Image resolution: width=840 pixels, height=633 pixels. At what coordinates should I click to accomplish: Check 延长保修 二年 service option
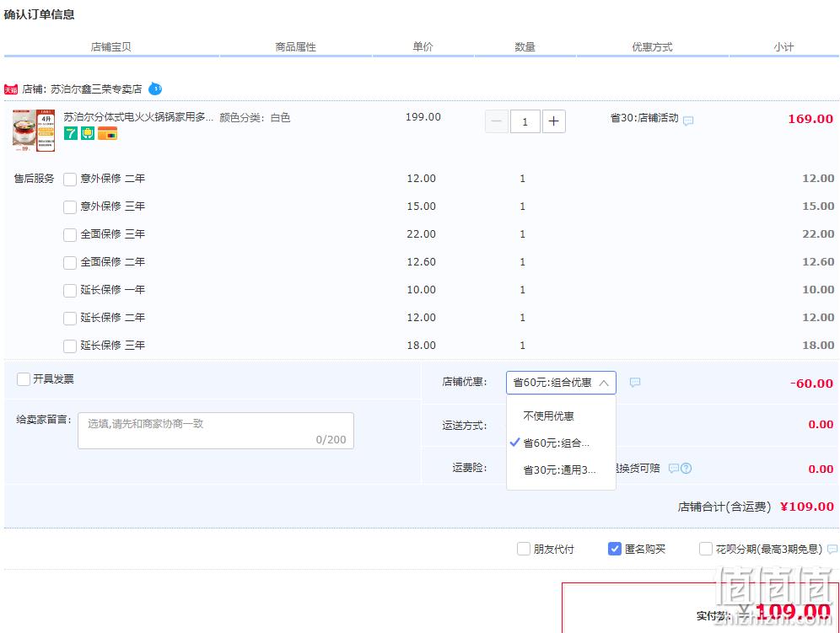[x=70, y=318]
